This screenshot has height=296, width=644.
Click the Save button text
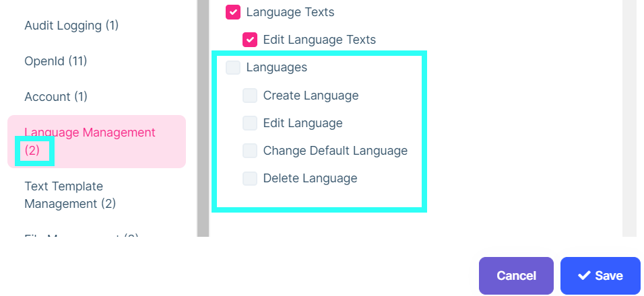(609, 276)
